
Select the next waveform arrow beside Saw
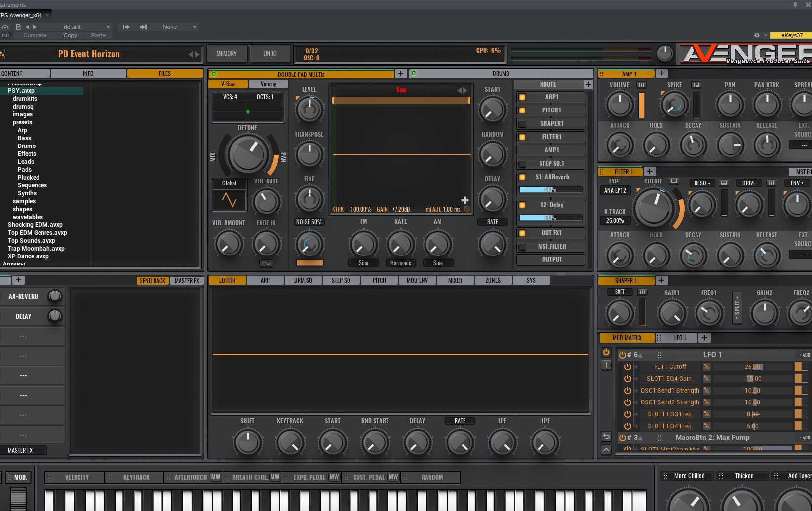pyautogui.click(x=465, y=90)
